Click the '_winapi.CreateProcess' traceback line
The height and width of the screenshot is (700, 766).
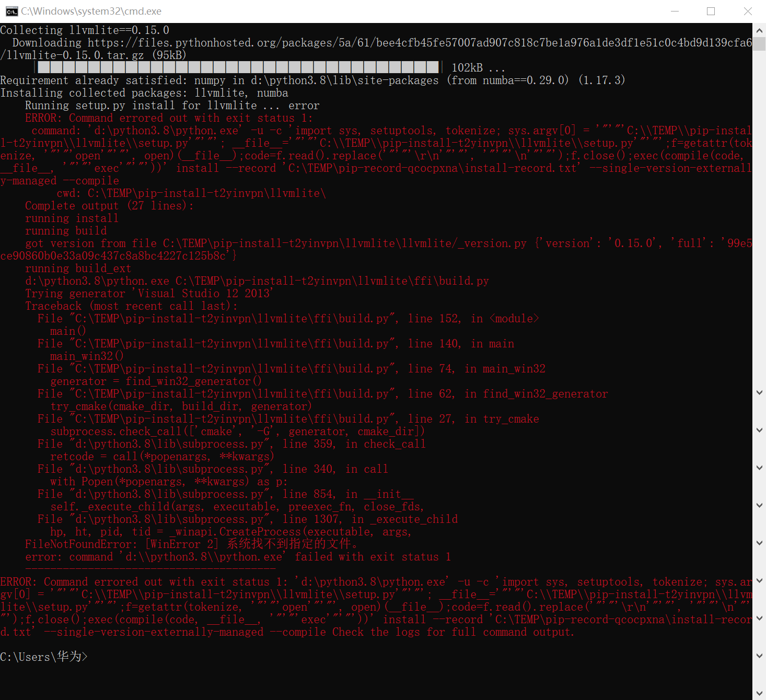coord(231,532)
